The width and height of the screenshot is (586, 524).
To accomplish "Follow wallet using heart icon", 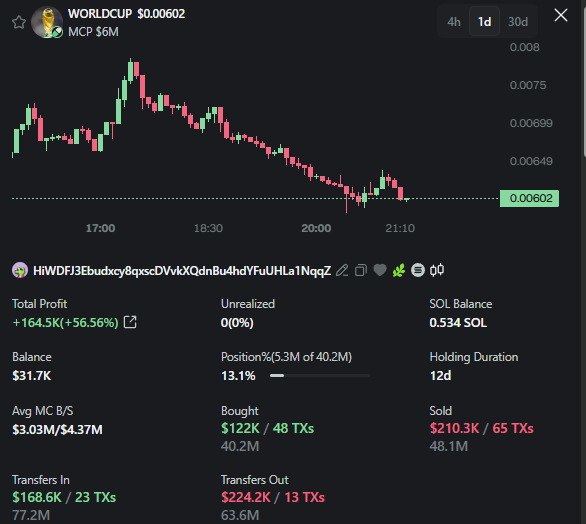I will (x=380, y=270).
